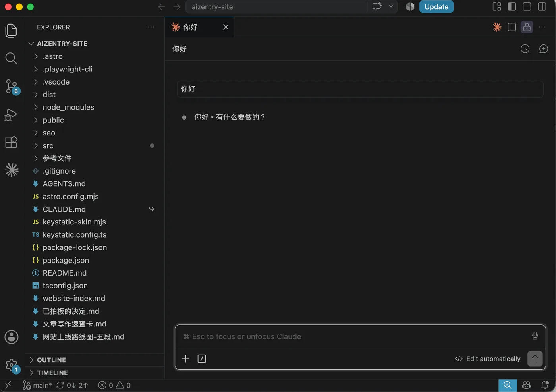Expand the 参考文件 folder

click(x=95, y=158)
